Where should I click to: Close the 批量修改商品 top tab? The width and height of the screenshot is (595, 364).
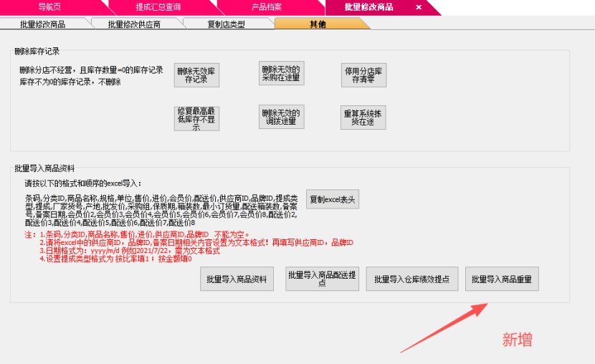tap(419, 7)
